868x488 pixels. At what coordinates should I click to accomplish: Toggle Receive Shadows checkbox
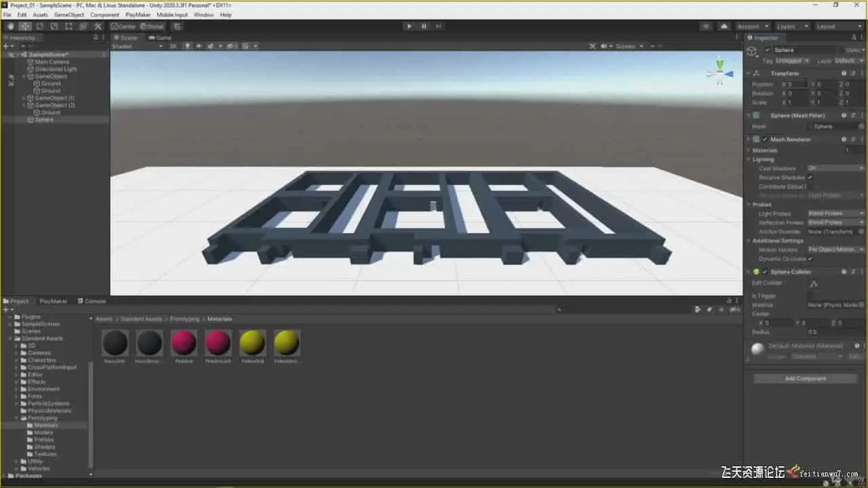[x=810, y=178]
